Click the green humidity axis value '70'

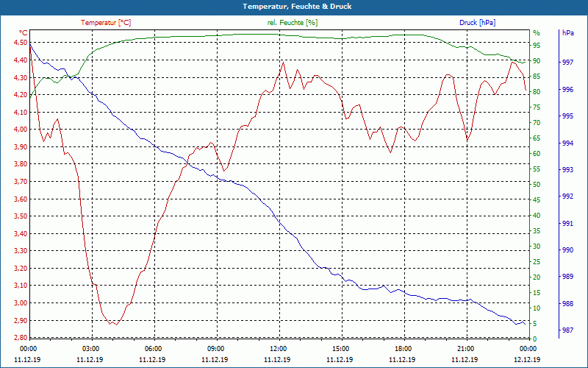click(537, 123)
